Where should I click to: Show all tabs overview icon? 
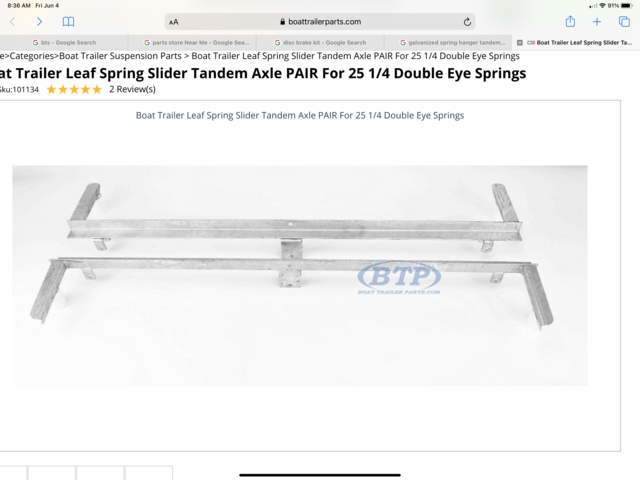624,22
